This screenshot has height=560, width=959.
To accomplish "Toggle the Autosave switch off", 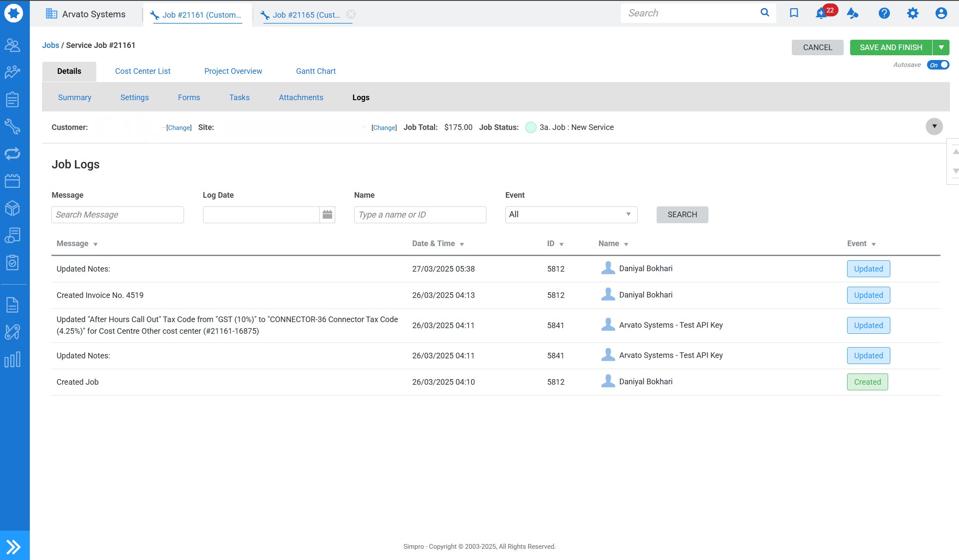I will [938, 65].
